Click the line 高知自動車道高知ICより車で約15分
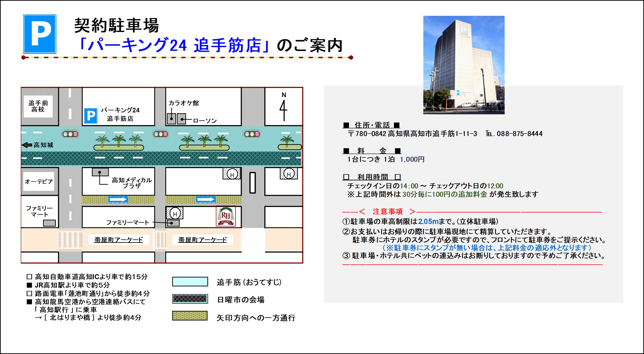The image size is (644, 354). 88,277
